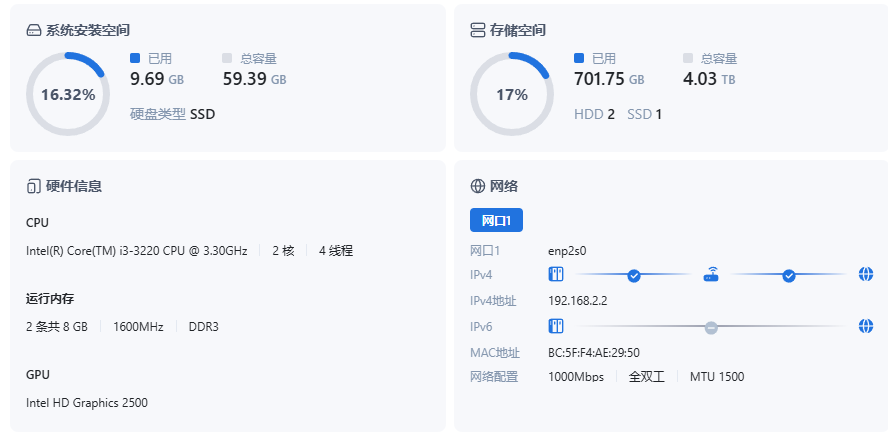
Task: Click the network globe header icon
Action: [478, 186]
